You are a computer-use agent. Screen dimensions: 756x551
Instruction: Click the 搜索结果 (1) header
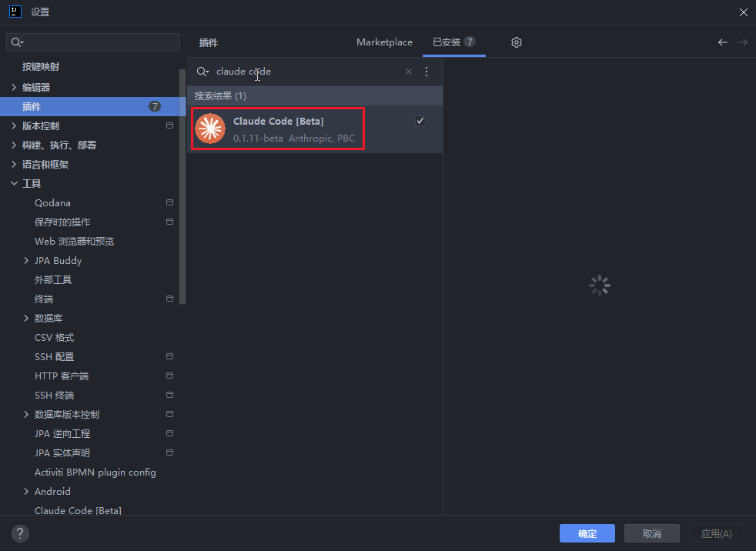click(x=315, y=96)
